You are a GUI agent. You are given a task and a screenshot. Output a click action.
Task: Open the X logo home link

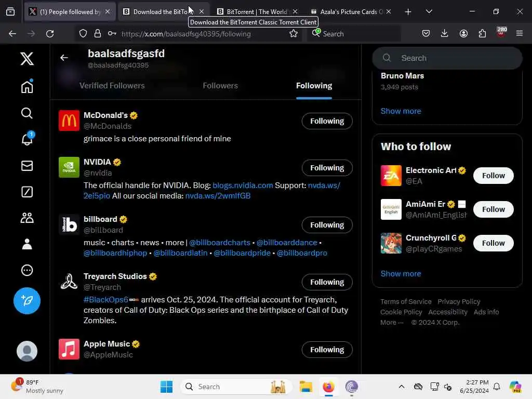27,59
